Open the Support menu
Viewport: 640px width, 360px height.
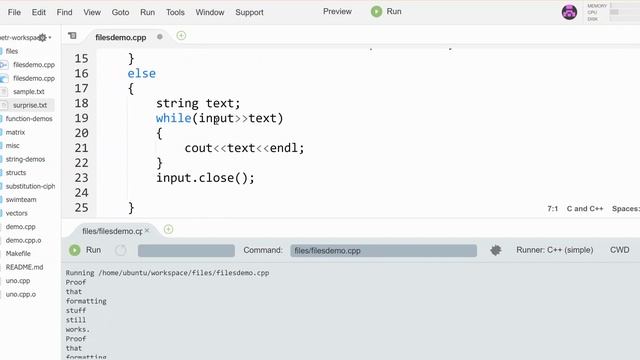pos(249,12)
